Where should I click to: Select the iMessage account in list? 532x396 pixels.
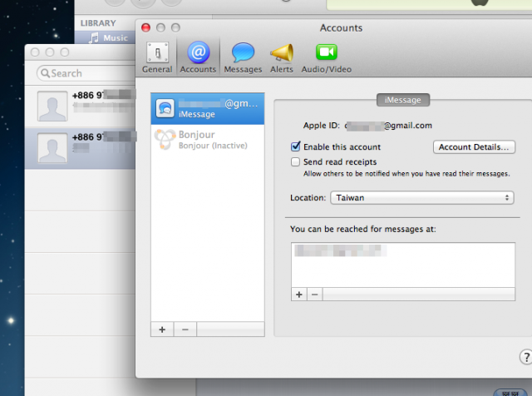click(208, 108)
